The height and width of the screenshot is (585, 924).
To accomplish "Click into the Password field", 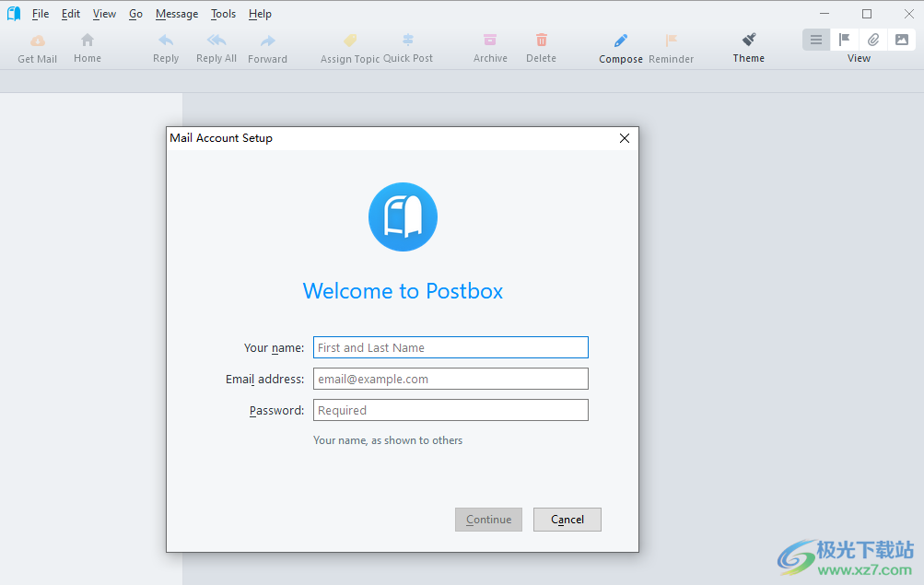I will [x=450, y=410].
